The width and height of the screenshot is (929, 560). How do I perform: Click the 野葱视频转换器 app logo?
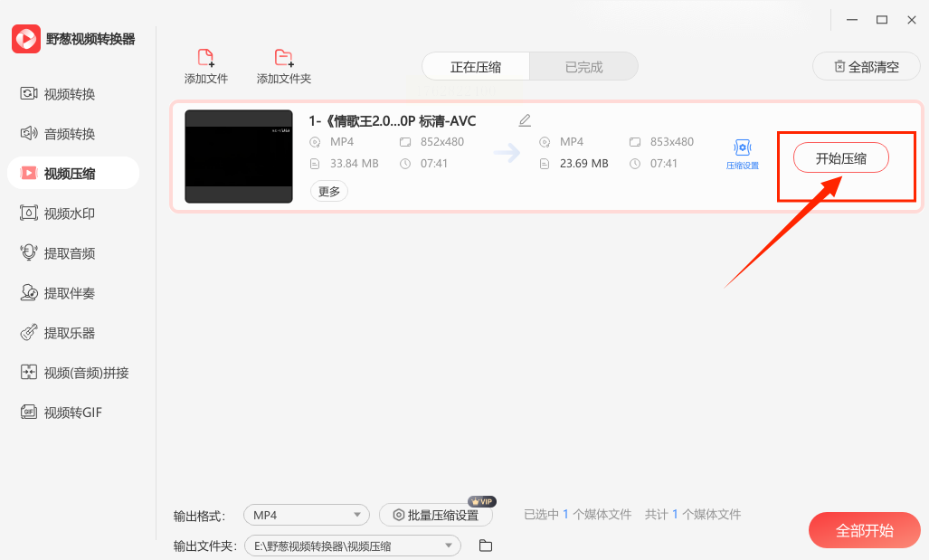(26, 39)
